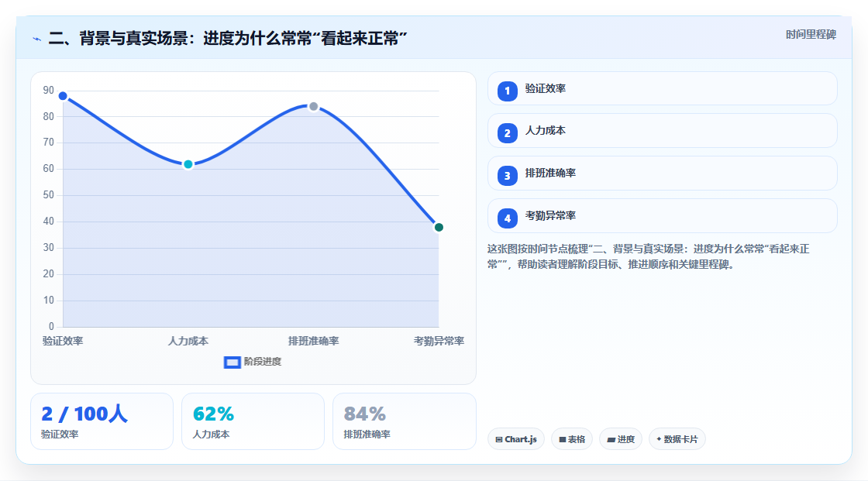Click the 表格 tag chip
This screenshot has width=868, height=481.
[572, 439]
